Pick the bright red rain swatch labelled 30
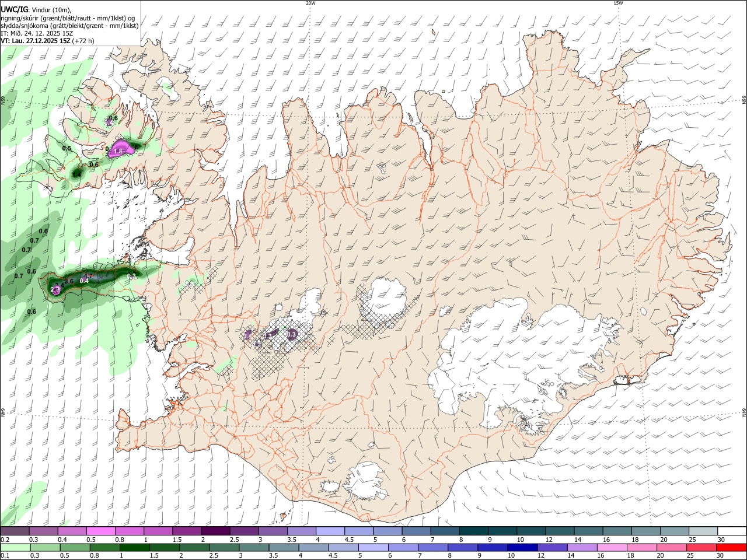This screenshot has width=747, height=560. tap(732, 547)
